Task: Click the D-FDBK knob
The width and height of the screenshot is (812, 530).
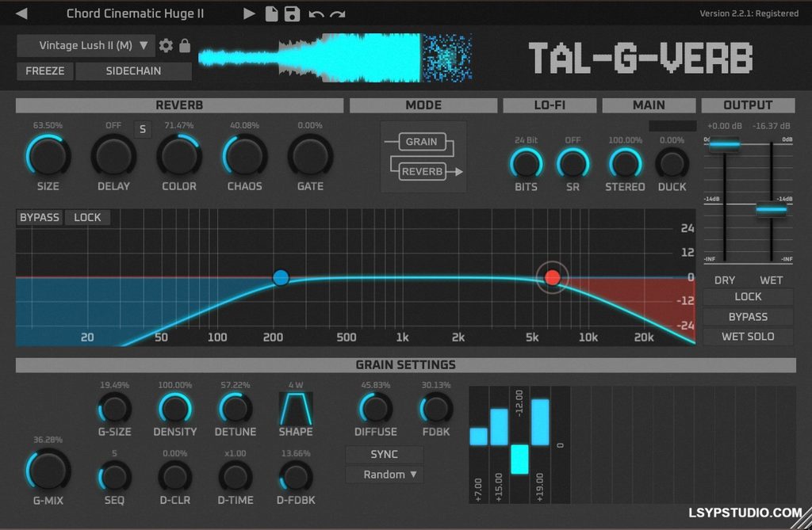Action: [x=296, y=477]
